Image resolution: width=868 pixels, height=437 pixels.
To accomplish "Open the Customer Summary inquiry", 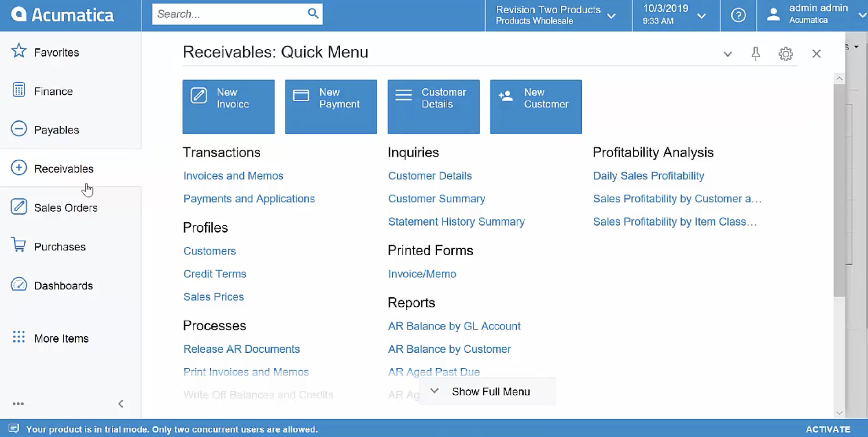I will (436, 198).
